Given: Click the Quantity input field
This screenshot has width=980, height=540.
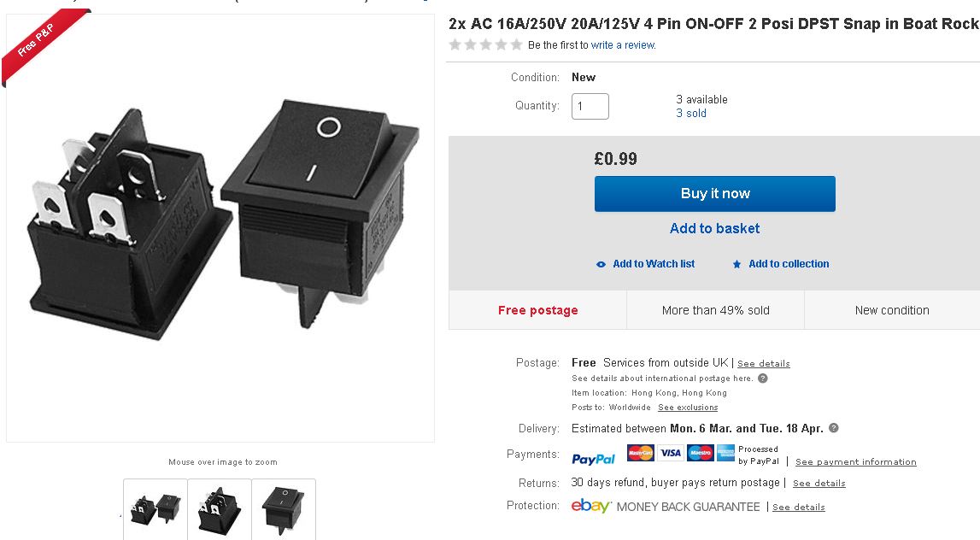Looking at the screenshot, I should [590, 106].
